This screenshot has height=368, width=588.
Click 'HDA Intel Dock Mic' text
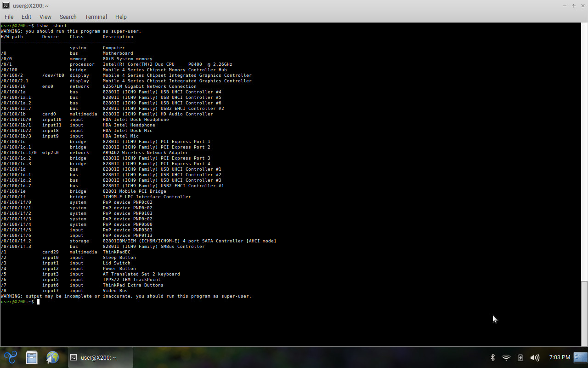pos(128,131)
